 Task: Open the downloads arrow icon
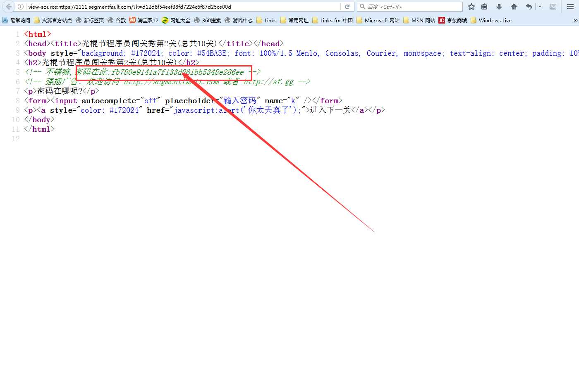tap(499, 7)
